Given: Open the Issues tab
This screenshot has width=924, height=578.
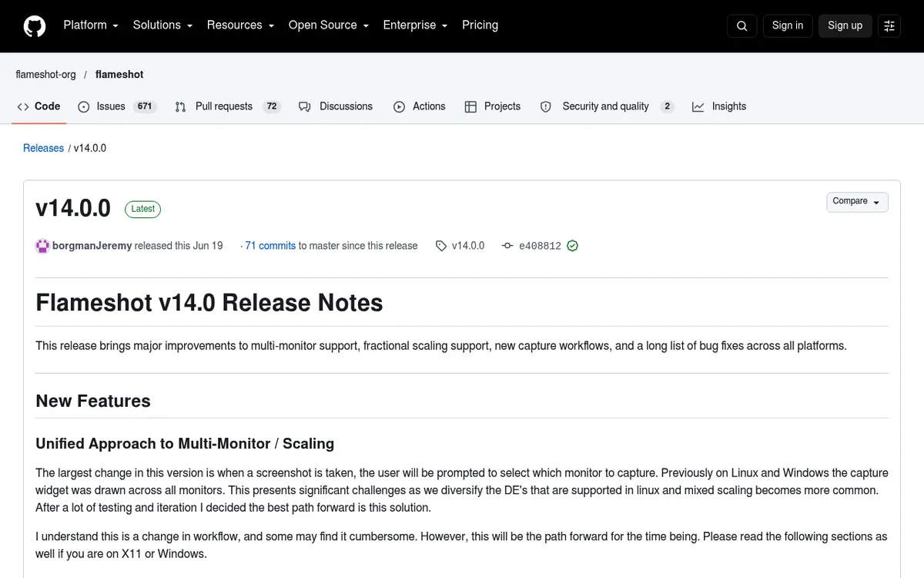Looking at the screenshot, I should [117, 106].
